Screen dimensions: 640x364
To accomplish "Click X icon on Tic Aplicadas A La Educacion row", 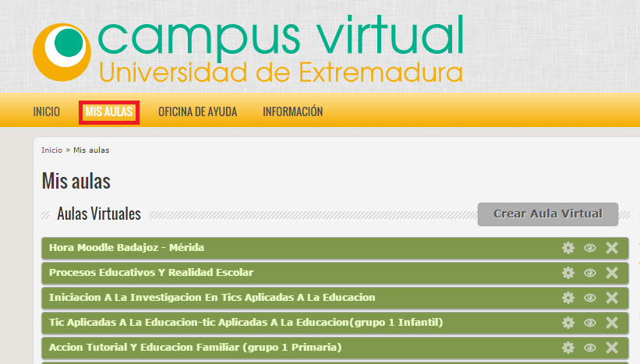I will (x=612, y=323).
